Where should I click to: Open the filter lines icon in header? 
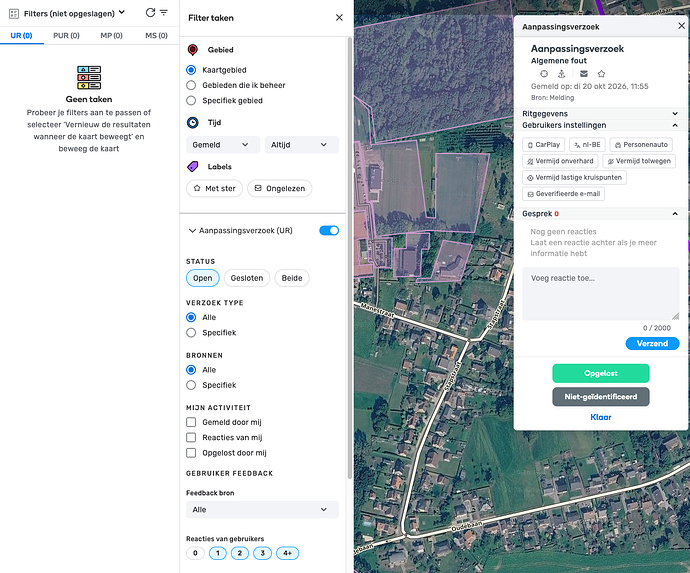pyautogui.click(x=164, y=13)
